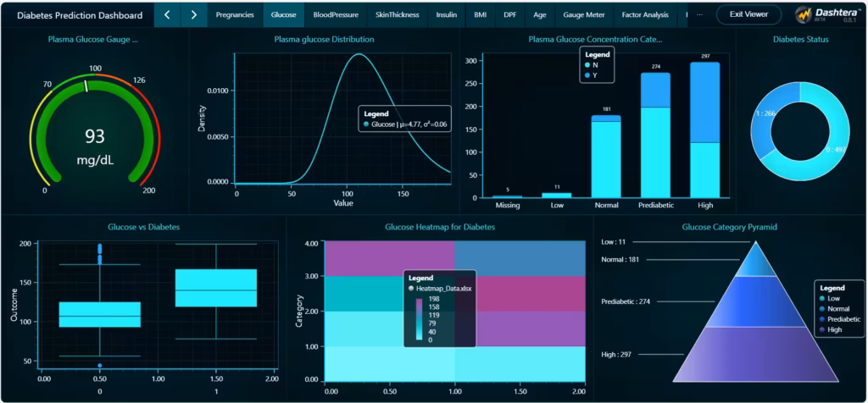Click the Glucose Category Pyramid title
Image resolution: width=868 pixels, height=403 pixels.
tap(731, 227)
